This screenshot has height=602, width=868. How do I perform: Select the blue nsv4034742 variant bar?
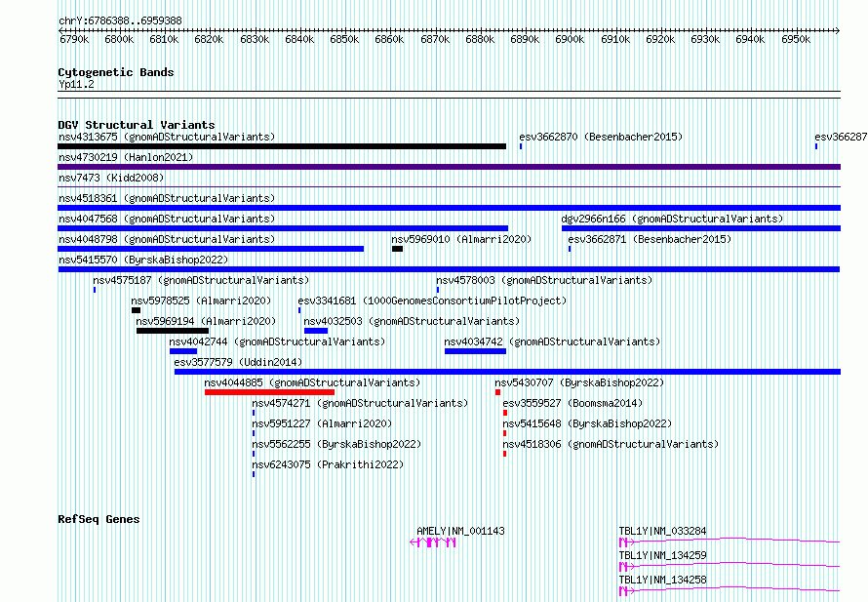click(x=475, y=351)
